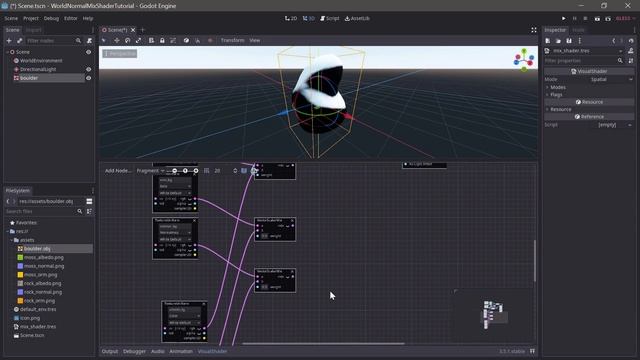Click the attach script icon in the Scene dock

tap(89, 40)
